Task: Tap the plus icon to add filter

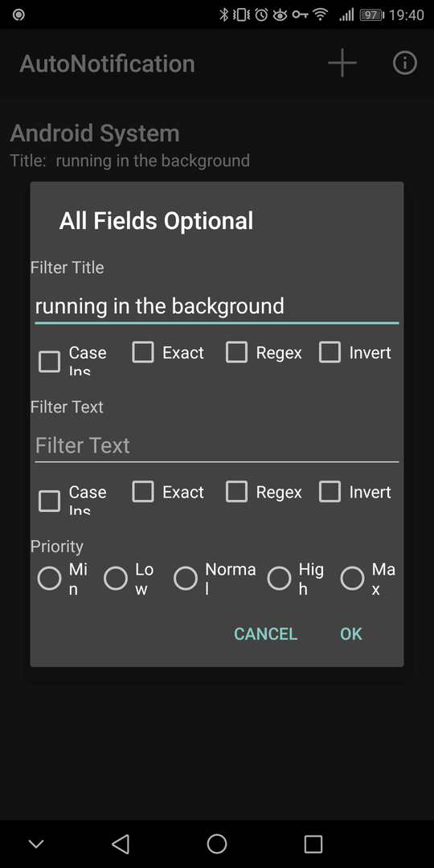Action: pos(342,63)
